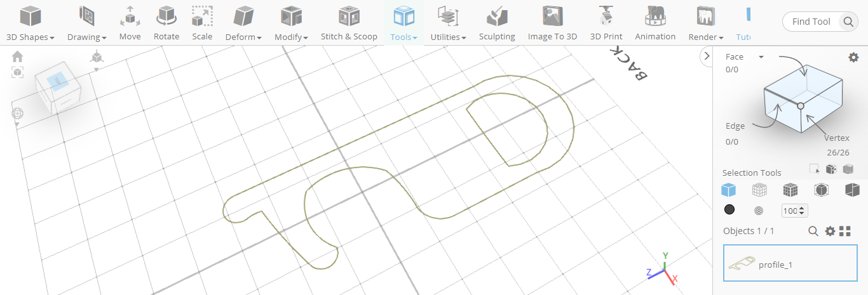
Task: Select the profile_1 object in list
Action: [x=790, y=263]
